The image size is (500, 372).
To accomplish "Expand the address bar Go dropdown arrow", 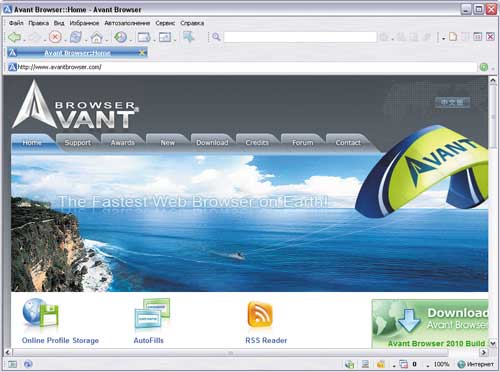I will (492, 68).
